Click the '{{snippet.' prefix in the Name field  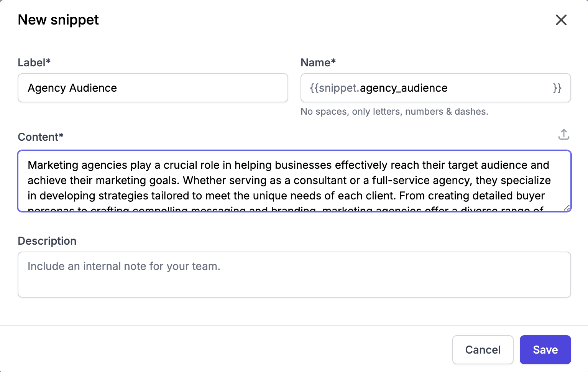pos(334,88)
